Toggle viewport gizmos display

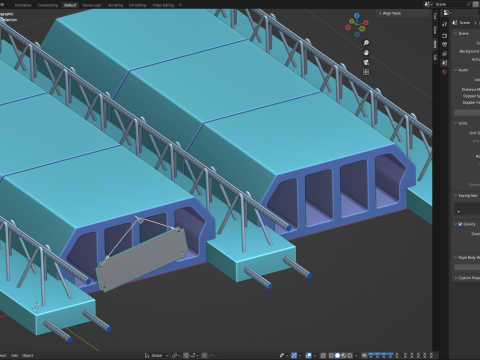(x=294, y=356)
